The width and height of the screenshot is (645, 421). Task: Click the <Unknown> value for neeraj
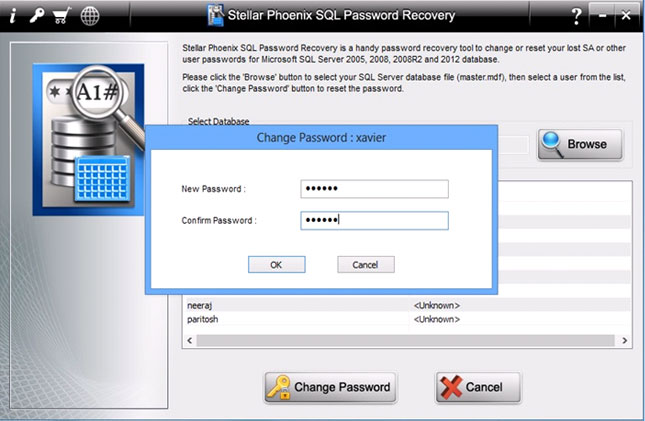pos(437,305)
